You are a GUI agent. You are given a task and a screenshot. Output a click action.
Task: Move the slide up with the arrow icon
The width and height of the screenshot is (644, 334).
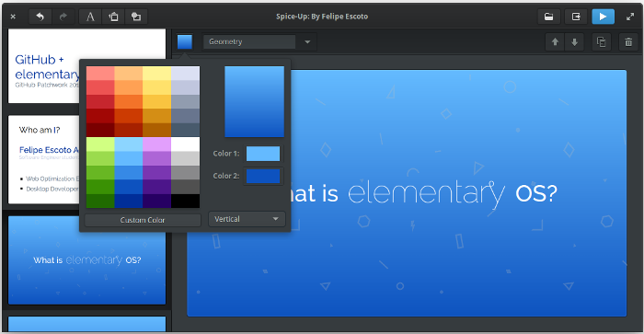(x=555, y=42)
